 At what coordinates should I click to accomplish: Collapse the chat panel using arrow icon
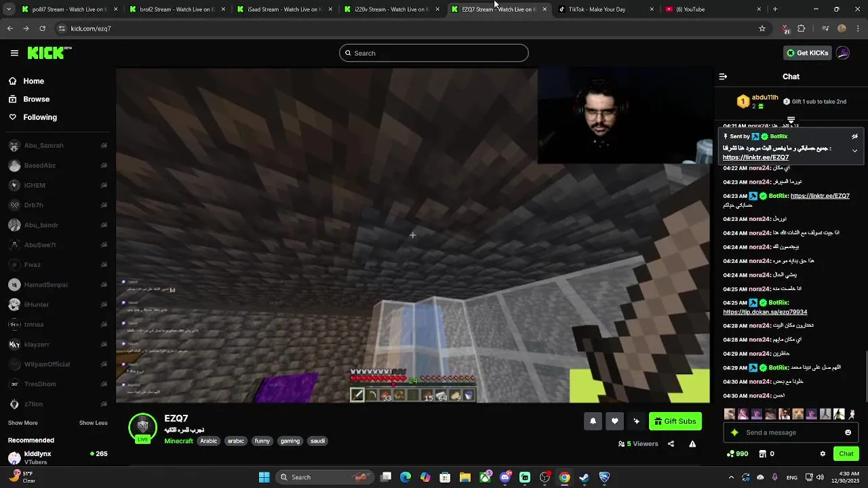tap(723, 77)
